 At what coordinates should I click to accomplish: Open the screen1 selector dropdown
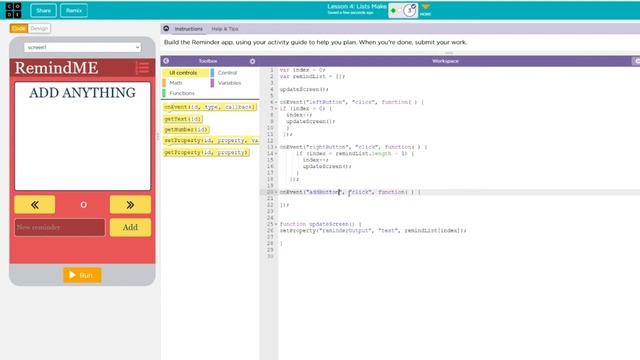tap(82, 47)
